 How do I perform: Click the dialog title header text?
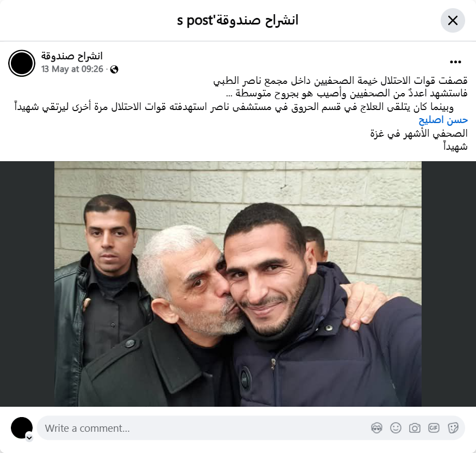(x=238, y=20)
